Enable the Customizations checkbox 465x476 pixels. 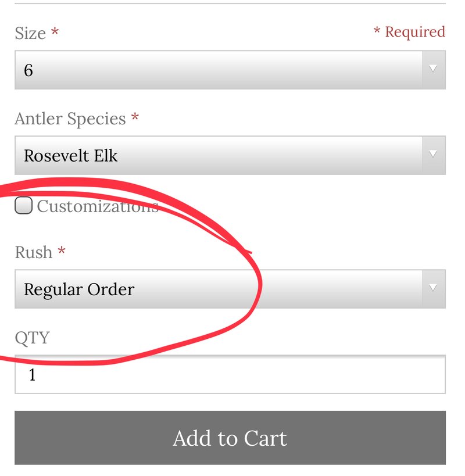tap(23, 205)
